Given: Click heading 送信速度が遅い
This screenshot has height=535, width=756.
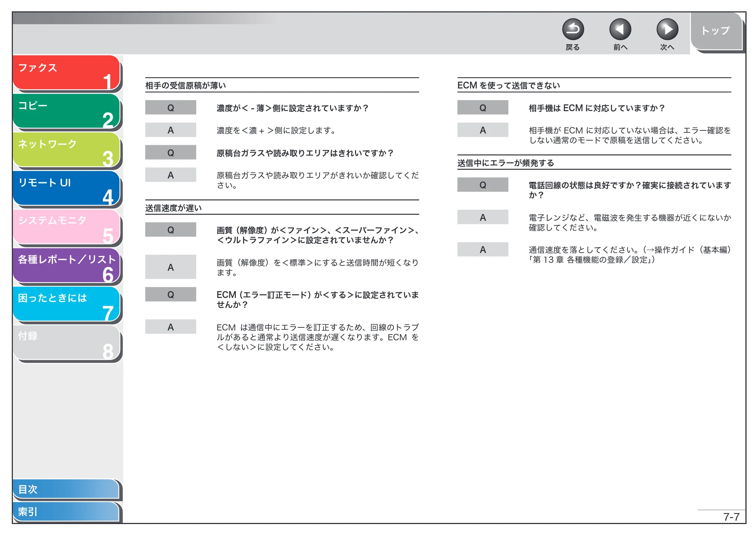Looking at the screenshot, I should click(x=174, y=208).
